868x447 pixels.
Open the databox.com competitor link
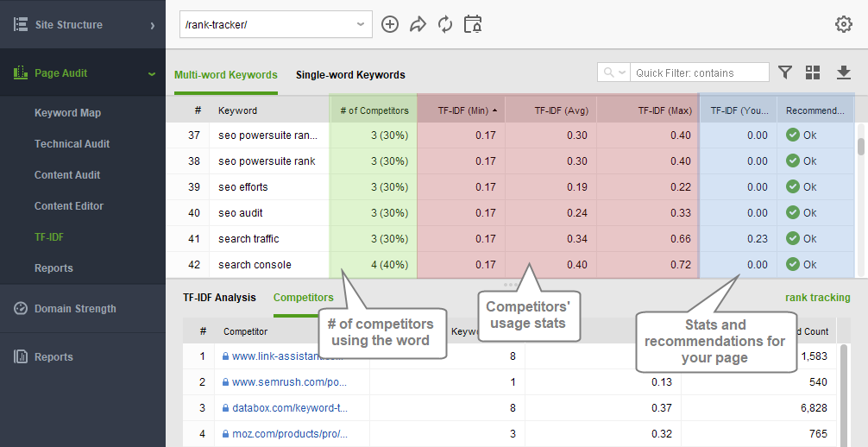pyautogui.click(x=290, y=408)
